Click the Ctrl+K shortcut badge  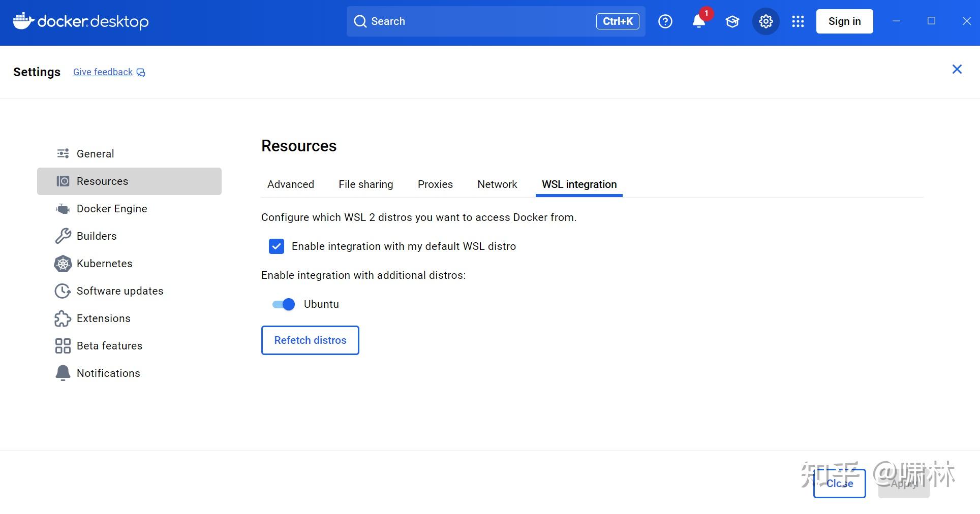point(618,21)
